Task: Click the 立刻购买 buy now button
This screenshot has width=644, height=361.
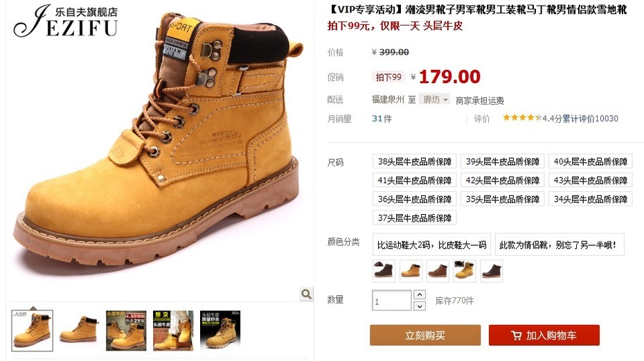Action: point(425,335)
